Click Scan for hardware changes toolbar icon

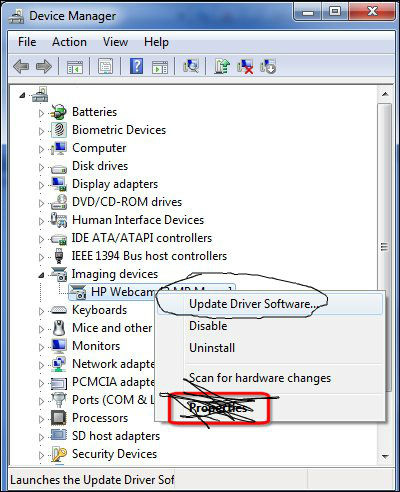[x=191, y=66]
